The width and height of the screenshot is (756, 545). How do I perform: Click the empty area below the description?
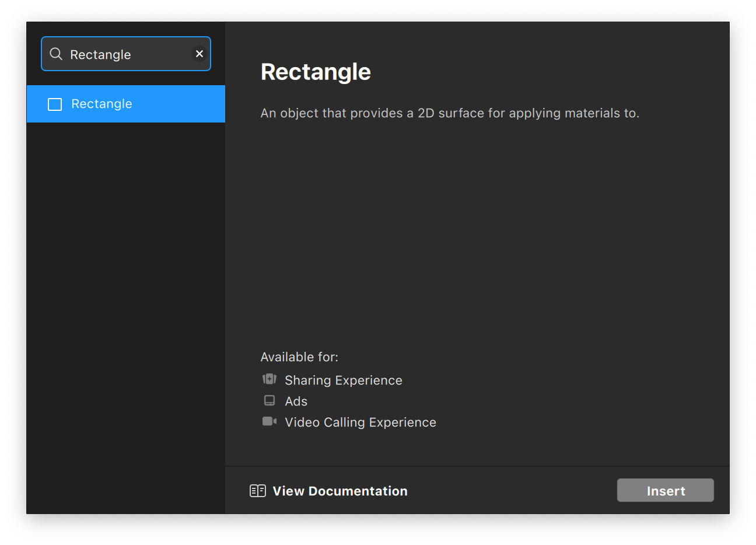[477, 233]
